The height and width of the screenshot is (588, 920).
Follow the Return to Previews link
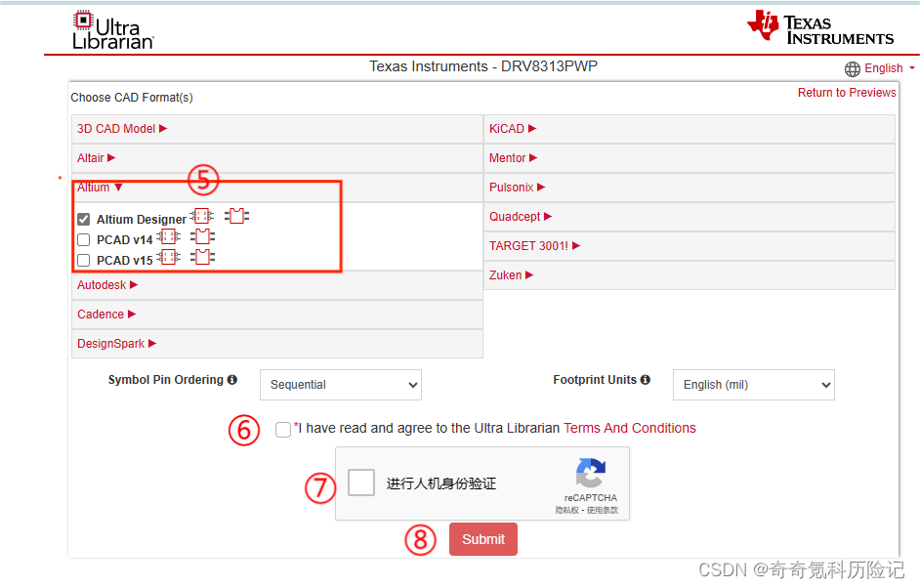(847, 93)
